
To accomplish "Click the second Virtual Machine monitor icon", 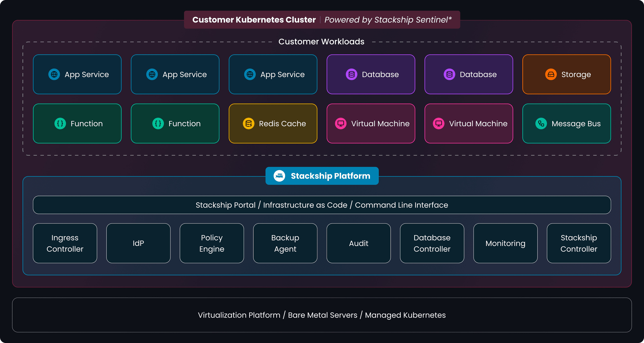I will click(439, 124).
